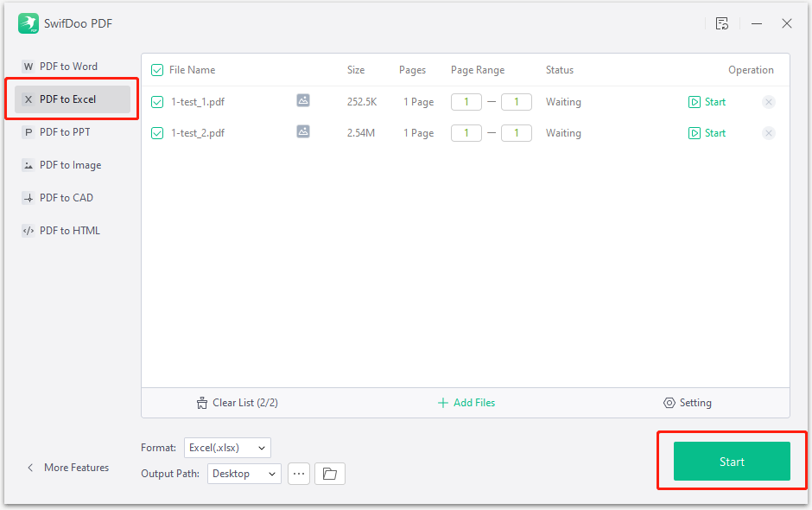Click the big green Start button
This screenshot has height=510, width=812.
pyautogui.click(x=732, y=462)
